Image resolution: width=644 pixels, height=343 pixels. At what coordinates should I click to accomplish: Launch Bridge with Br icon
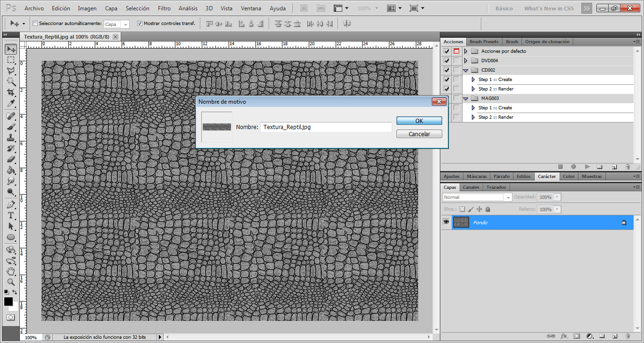(305, 8)
